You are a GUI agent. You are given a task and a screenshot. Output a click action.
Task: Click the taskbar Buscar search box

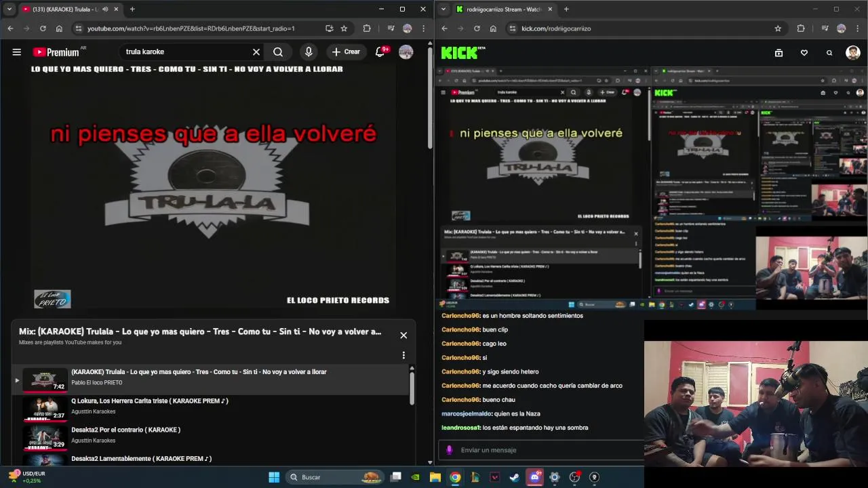336,477
